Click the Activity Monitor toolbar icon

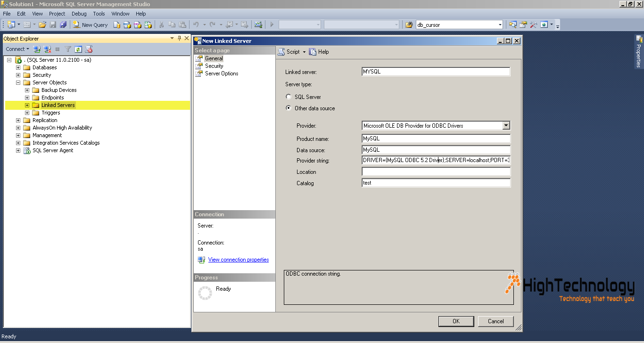(258, 24)
